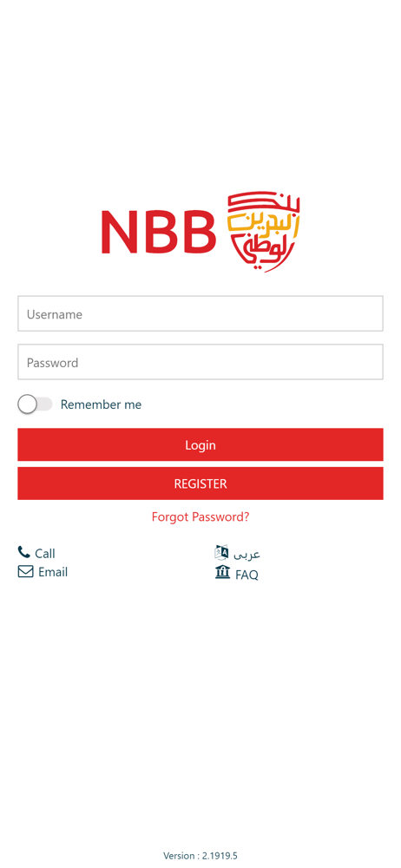The image size is (401, 868).
Task: Focus the Password input field
Action: tap(200, 362)
